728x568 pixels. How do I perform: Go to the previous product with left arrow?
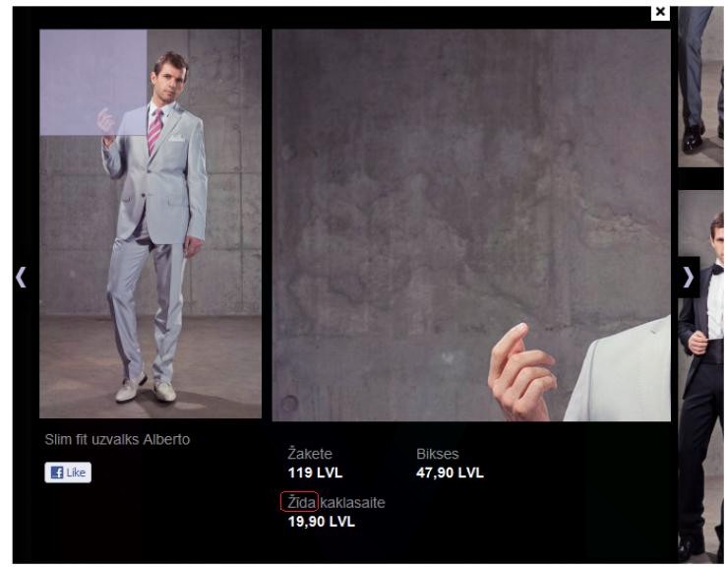[21, 278]
